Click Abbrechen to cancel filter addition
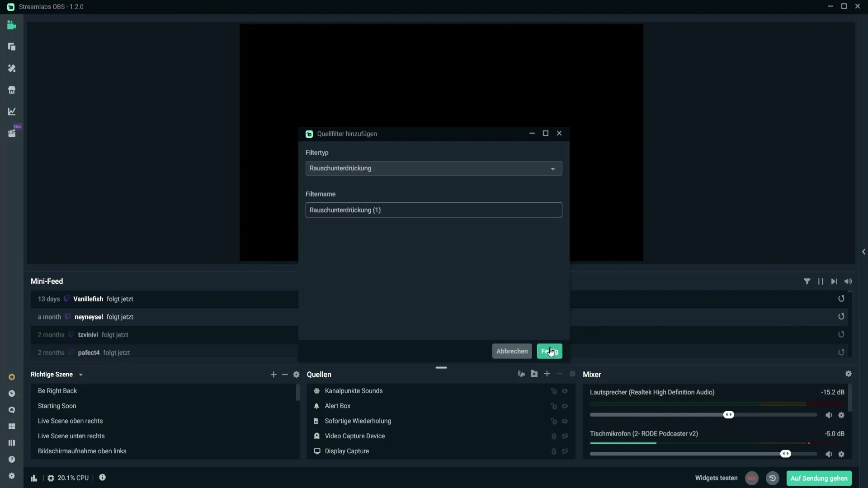The width and height of the screenshot is (868, 488). [x=512, y=351]
